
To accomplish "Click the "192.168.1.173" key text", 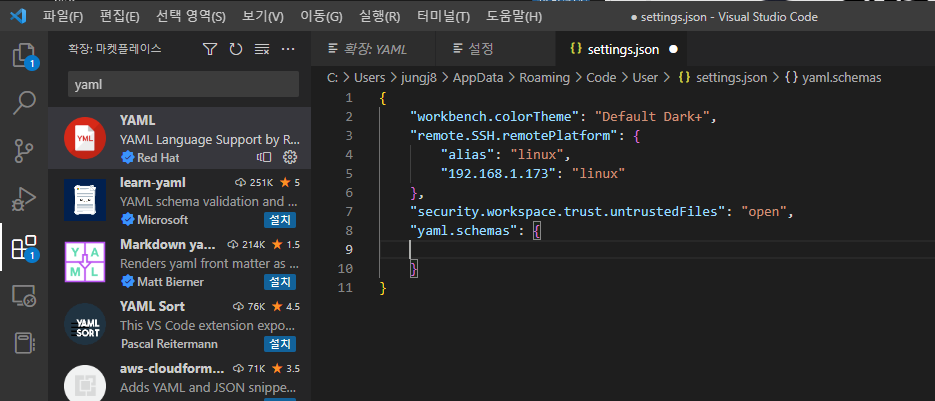I will 499,174.
